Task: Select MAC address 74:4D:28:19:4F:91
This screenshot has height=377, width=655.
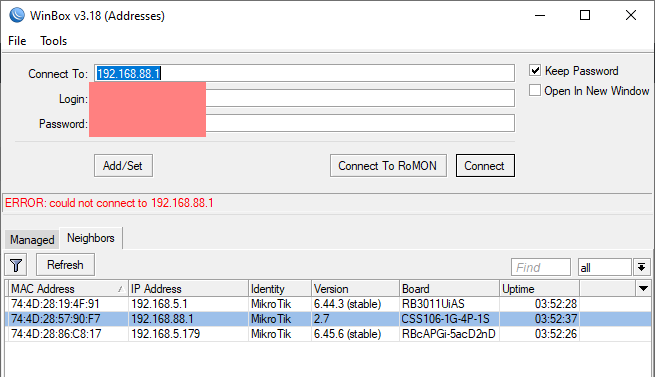Action: [x=55, y=304]
